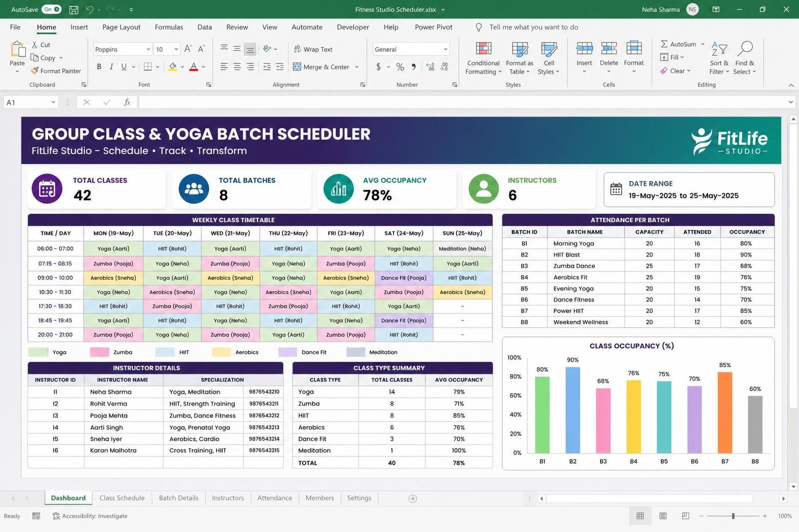Image resolution: width=799 pixels, height=532 pixels.
Task: Decrease font size with smaller A icon
Action: point(201,49)
